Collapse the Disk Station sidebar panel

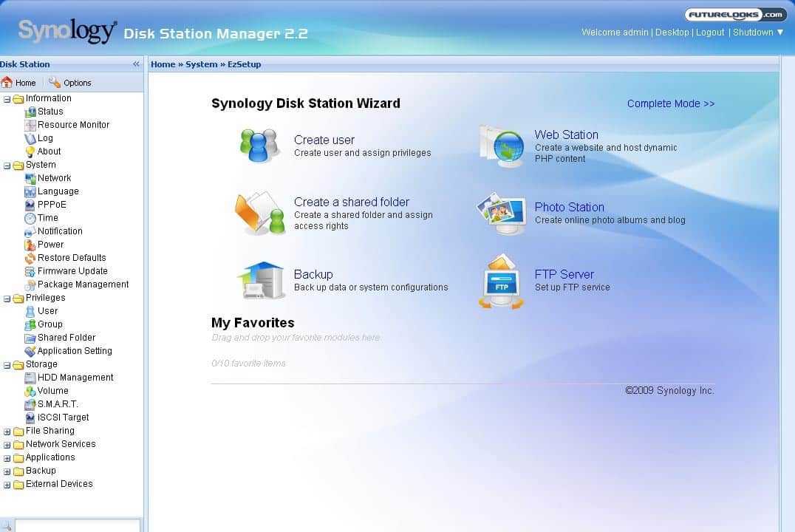click(136, 64)
